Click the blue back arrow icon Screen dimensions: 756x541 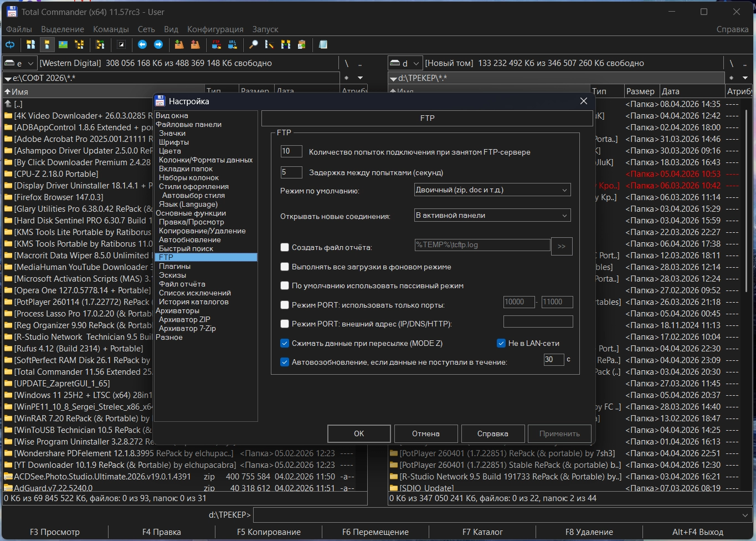pyautogui.click(x=142, y=44)
